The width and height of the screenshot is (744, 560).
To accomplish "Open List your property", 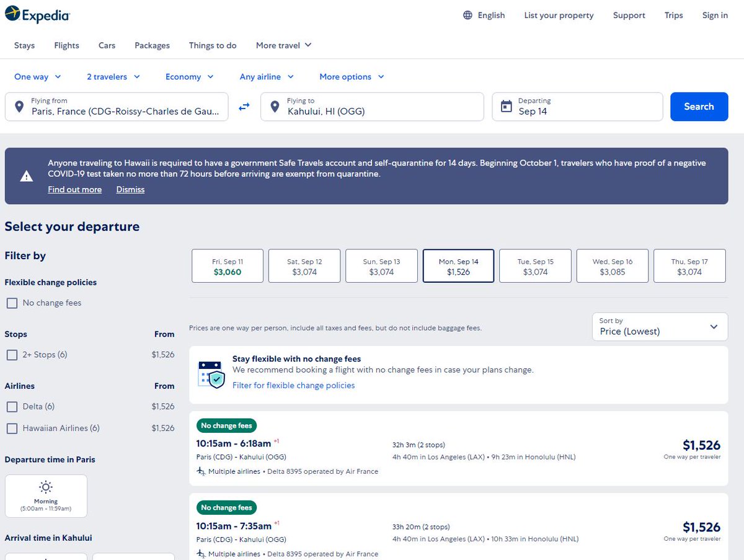I will 559,16.
